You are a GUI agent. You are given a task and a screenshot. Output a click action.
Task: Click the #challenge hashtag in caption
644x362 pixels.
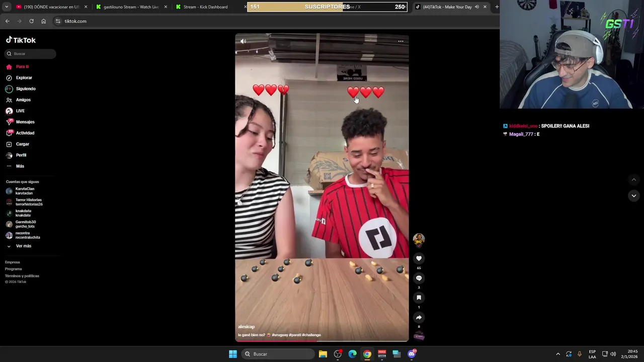click(x=311, y=335)
